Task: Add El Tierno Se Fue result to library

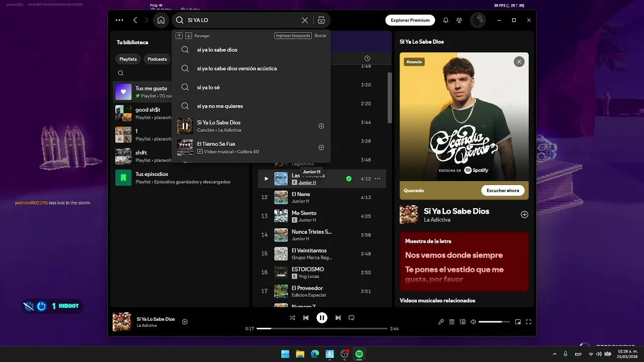Action: coord(321,147)
